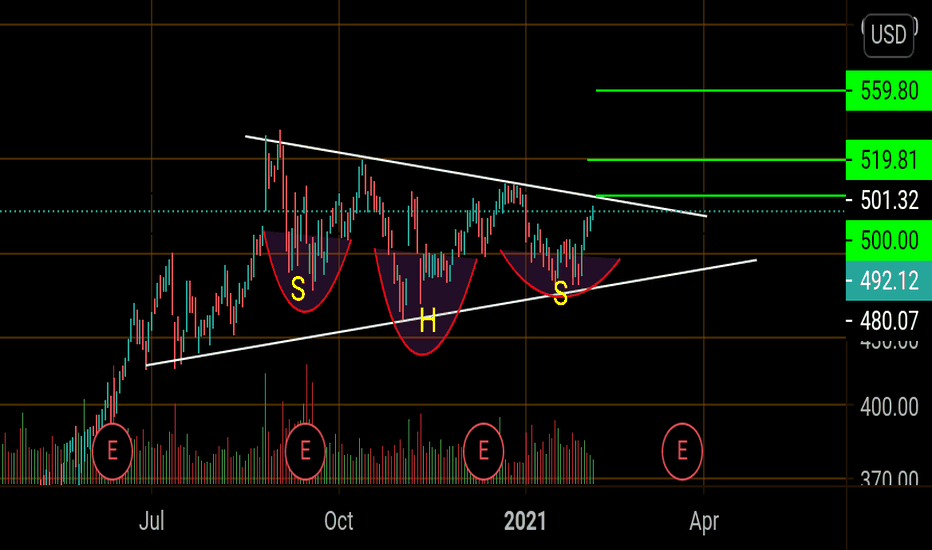
Task: Open the earnings marker before Jul
Action: 112,451
